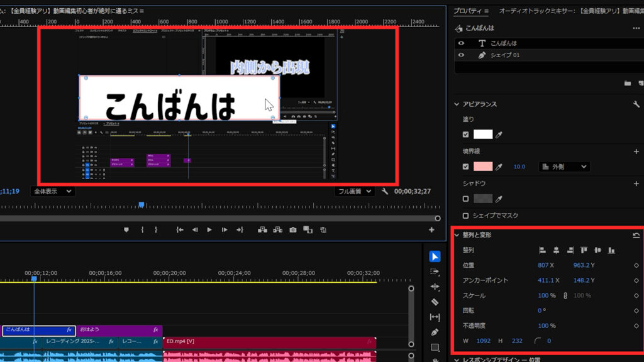Collapse the 整列と変形 section
Viewport: 644px width, 362px height.
coord(457,235)
